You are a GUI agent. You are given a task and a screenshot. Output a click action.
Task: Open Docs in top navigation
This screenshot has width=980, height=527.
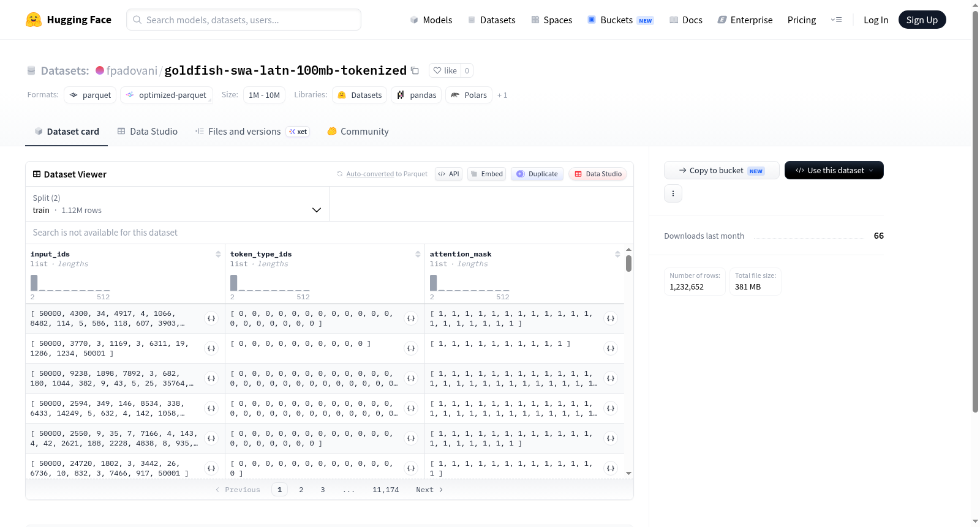(685, 20)
